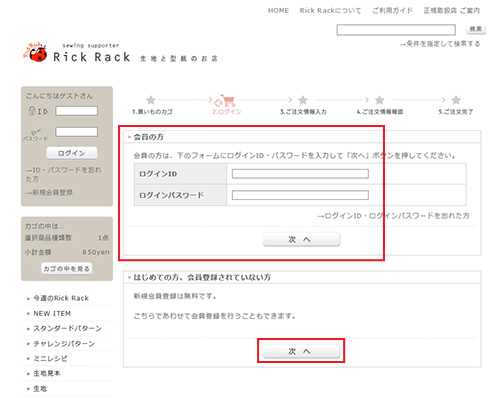Click the 4.ご注文情報確認 step label
This screenshot has height=398, width=500.
[380, 112]
